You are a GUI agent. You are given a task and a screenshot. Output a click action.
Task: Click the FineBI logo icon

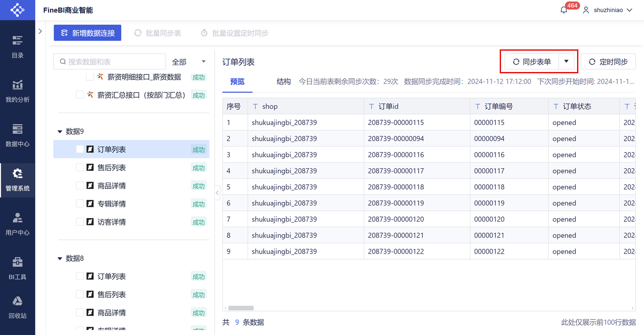click(18, 10)
